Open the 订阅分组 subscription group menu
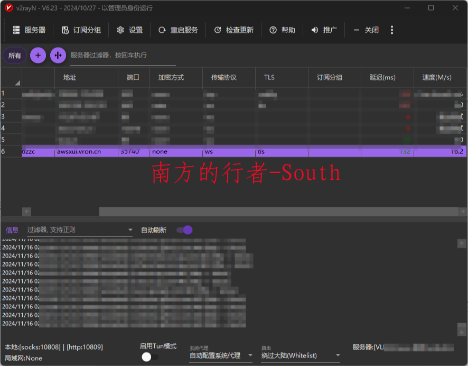The width and height of the screenshot is (468, 366). point(81,30)
